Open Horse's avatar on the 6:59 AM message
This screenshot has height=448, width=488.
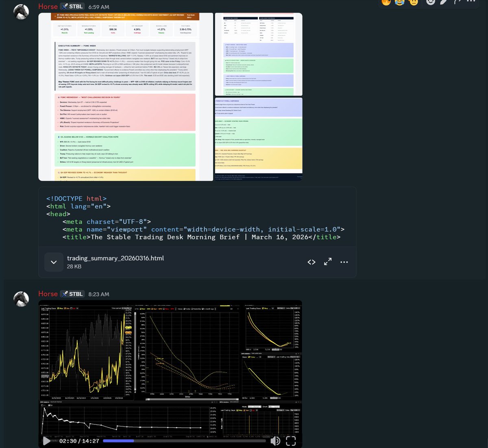click(x=21, y=12)
